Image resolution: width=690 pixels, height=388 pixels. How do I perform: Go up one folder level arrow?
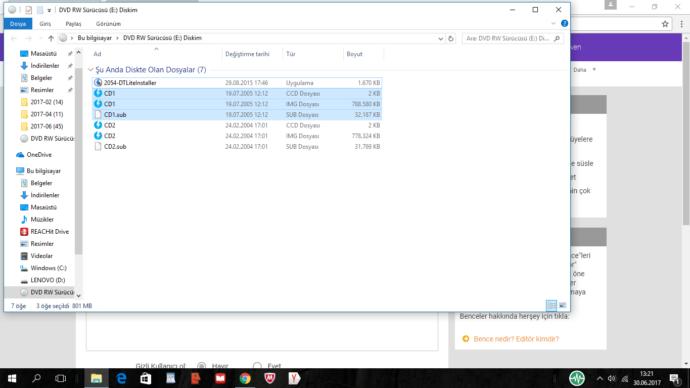pyautogui.click(x=51, y=38)
